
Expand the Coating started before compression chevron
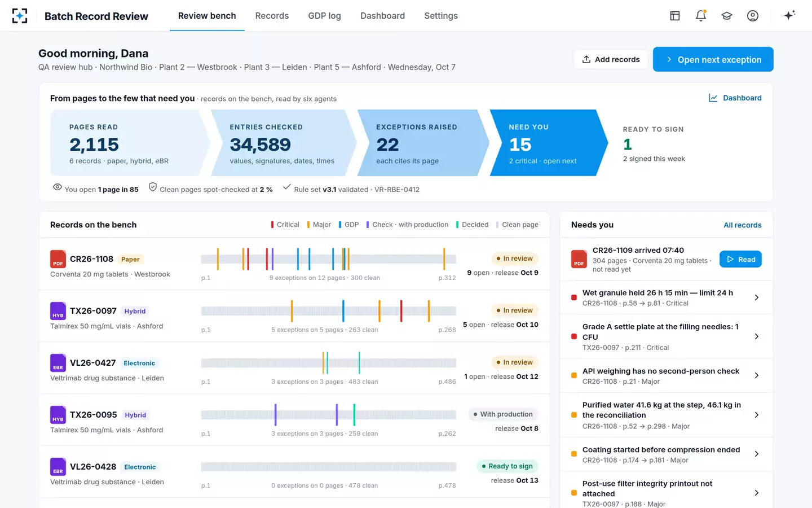pyautogui.click(x=757, y=454)
